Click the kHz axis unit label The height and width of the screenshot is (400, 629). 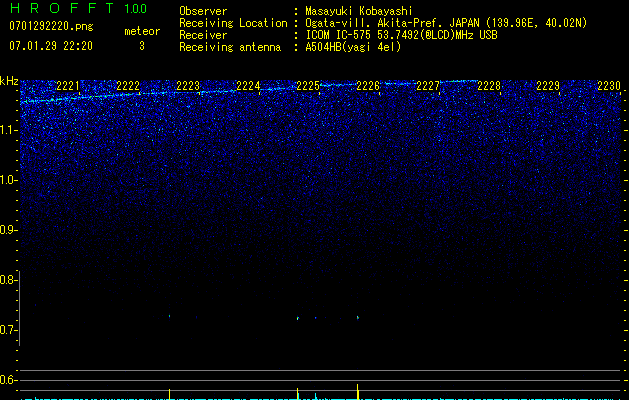(9, 81)
